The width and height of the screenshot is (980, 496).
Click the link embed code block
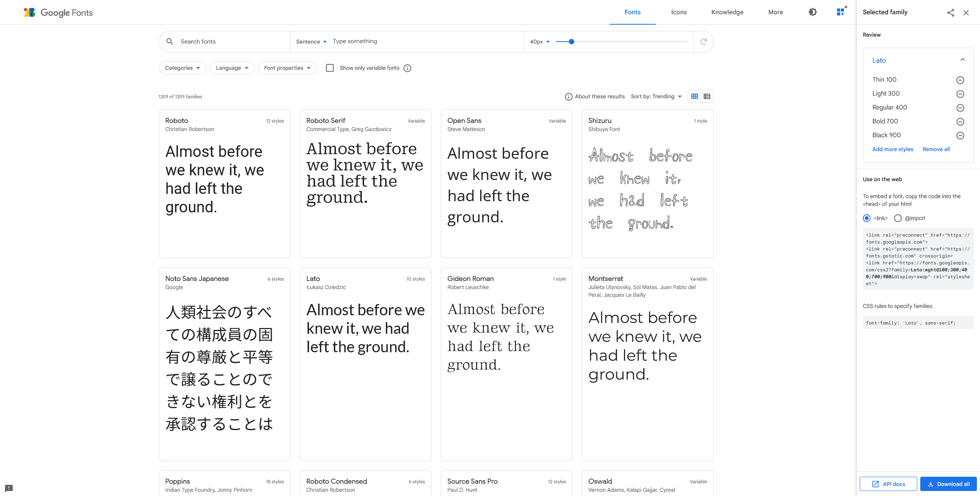(918, 259)
